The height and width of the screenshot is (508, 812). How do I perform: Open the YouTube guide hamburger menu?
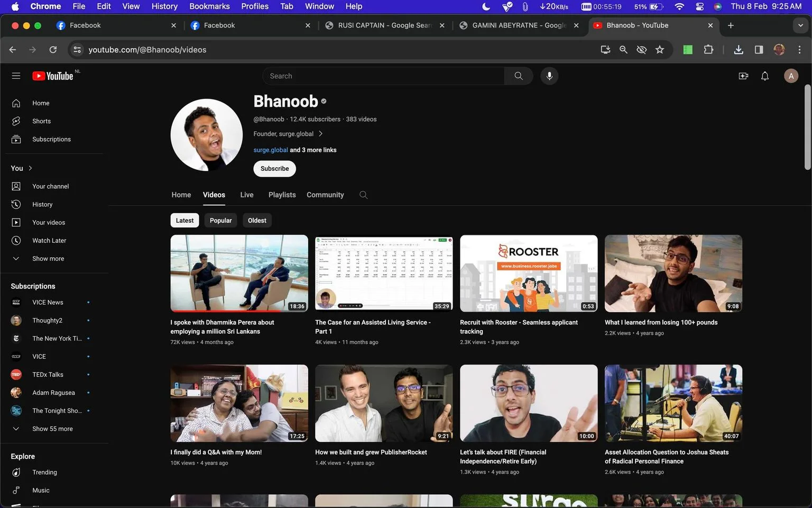click(x=16, y=76)
